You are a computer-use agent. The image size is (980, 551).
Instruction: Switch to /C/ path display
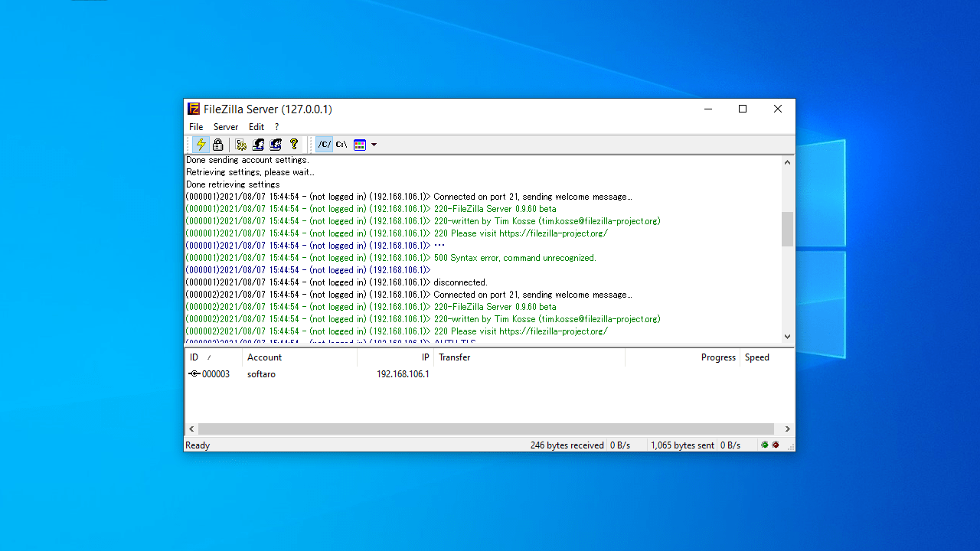pos(325,144)
